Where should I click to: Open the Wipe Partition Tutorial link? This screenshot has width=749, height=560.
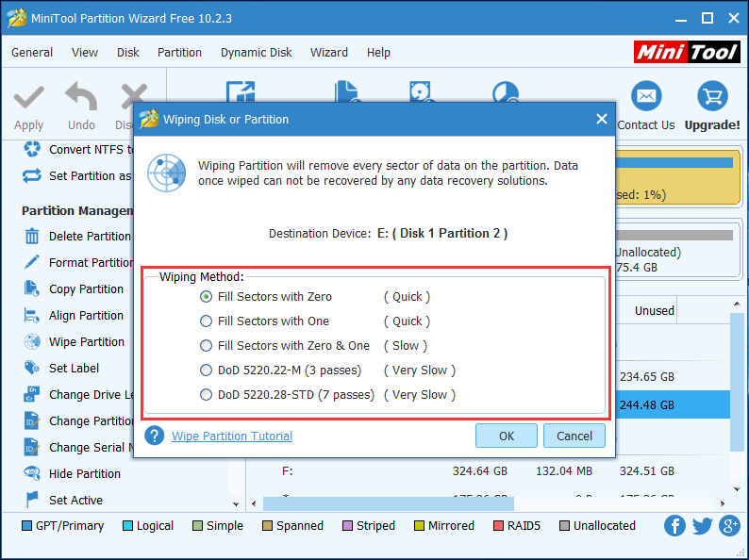click(x=232, y=436)
